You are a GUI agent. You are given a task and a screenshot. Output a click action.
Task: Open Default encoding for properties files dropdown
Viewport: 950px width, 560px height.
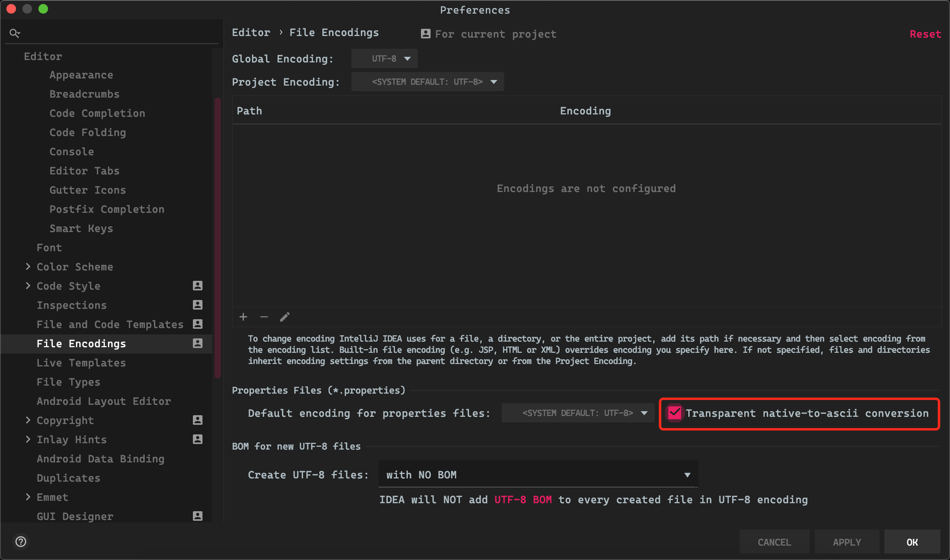coord(578,413)
